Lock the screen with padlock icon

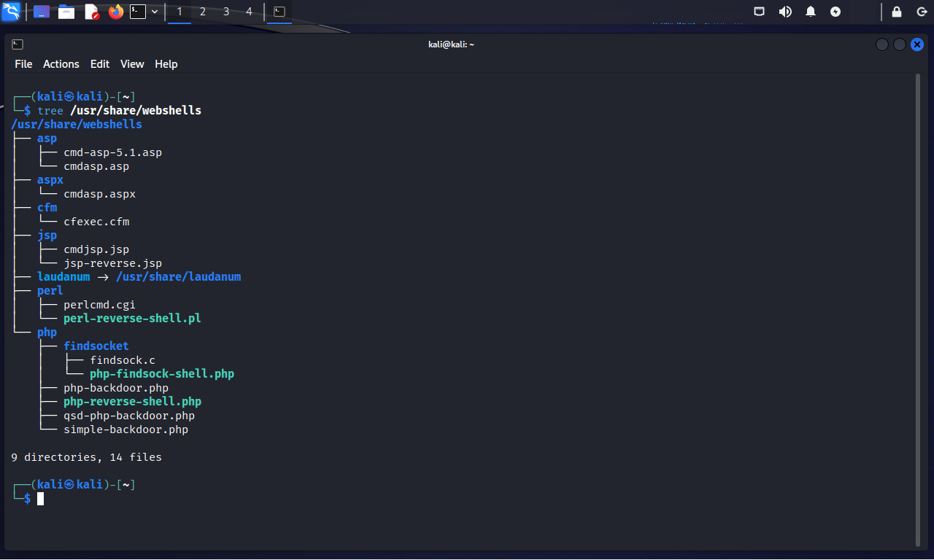[897, 12]
